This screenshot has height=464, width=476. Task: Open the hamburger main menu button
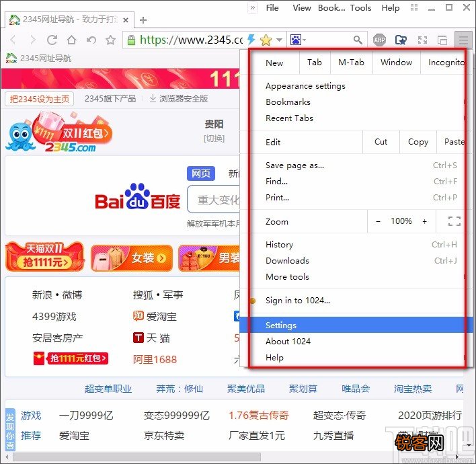(x=463, y=40)
